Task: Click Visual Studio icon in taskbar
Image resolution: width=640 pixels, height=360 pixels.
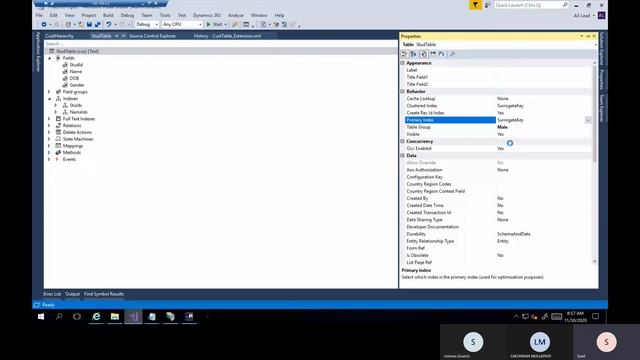Action: [133, 316]
